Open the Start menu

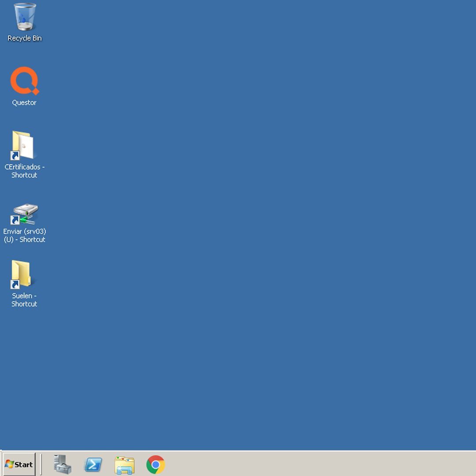pyautogui.click(x=19, y=465)
